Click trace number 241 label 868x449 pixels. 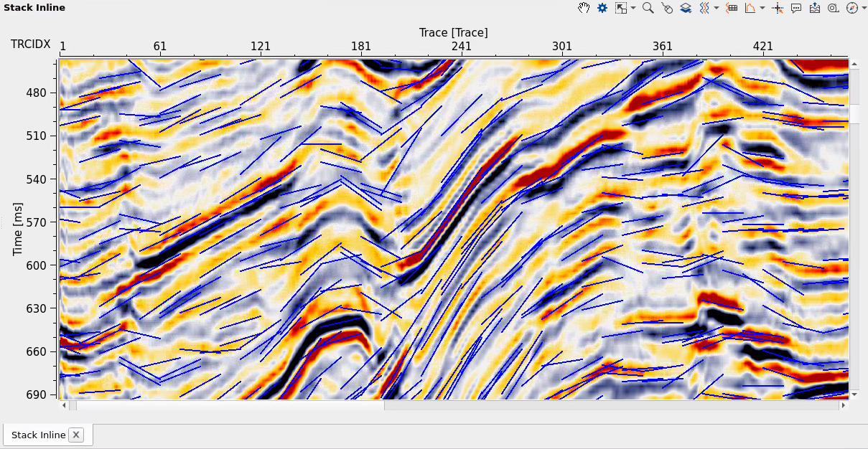click(462, 46)
